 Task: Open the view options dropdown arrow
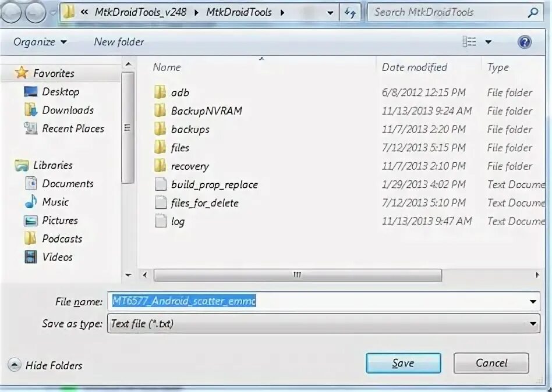(489, 42)
